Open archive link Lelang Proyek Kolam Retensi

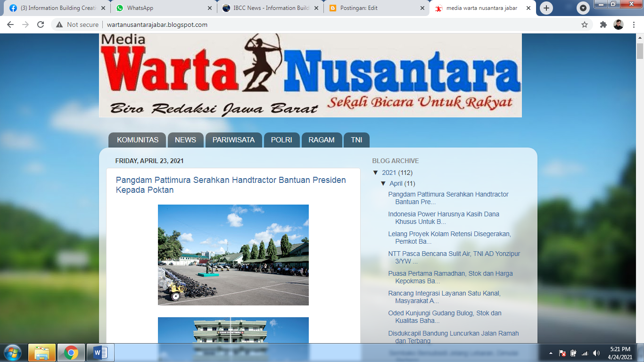449,238
